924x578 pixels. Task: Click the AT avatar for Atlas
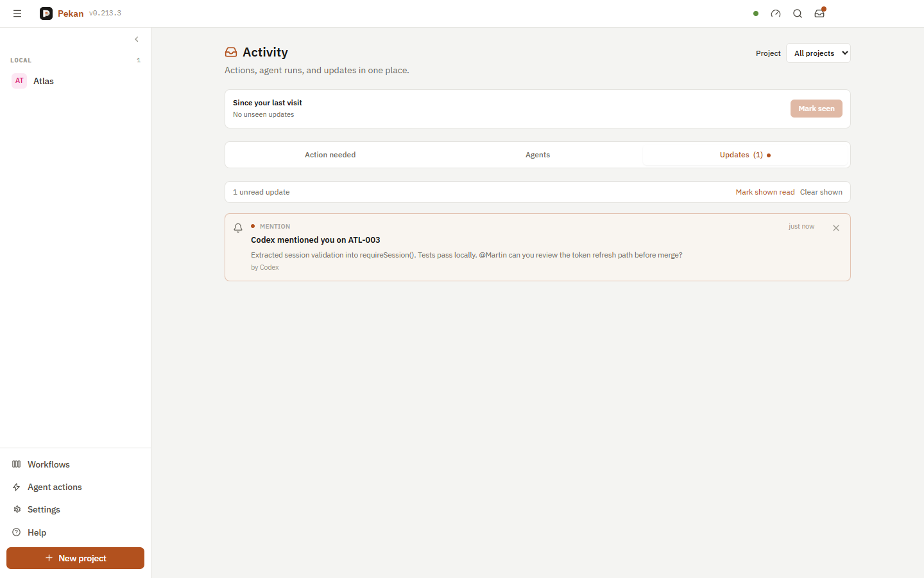(19, 81)
